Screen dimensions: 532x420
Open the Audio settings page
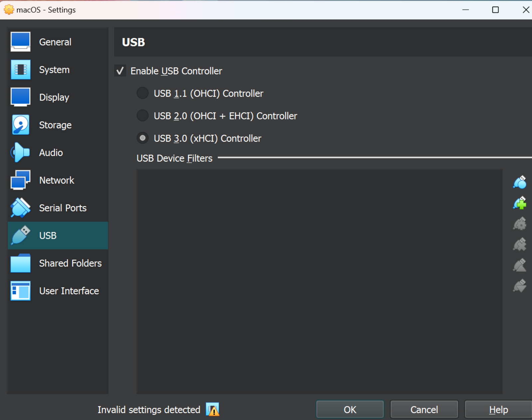coord(51,153)
